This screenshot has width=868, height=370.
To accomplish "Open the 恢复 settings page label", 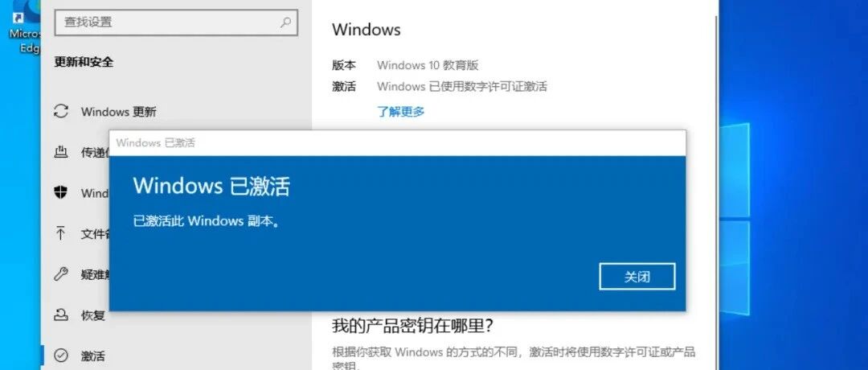I will [x=93, y=315].
